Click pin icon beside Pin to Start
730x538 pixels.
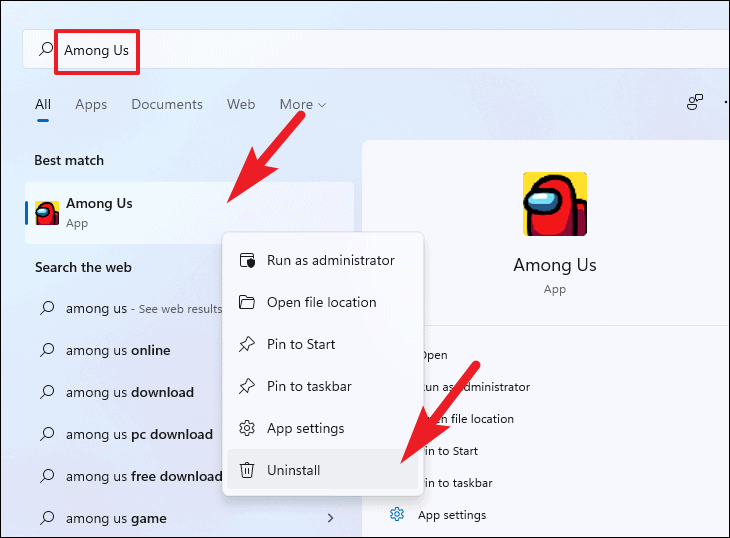[247, 344]
